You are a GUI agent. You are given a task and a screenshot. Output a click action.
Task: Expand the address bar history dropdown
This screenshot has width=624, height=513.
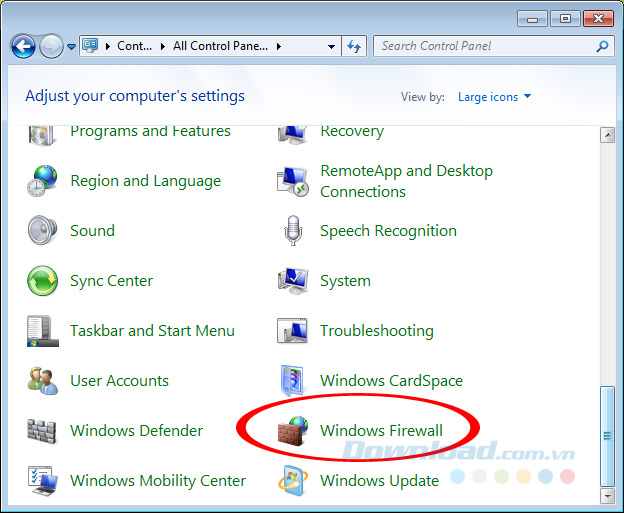coord(331,47)
